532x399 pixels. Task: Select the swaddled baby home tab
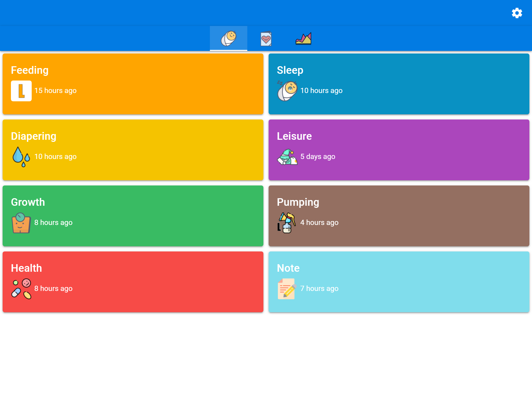point(228,38)
